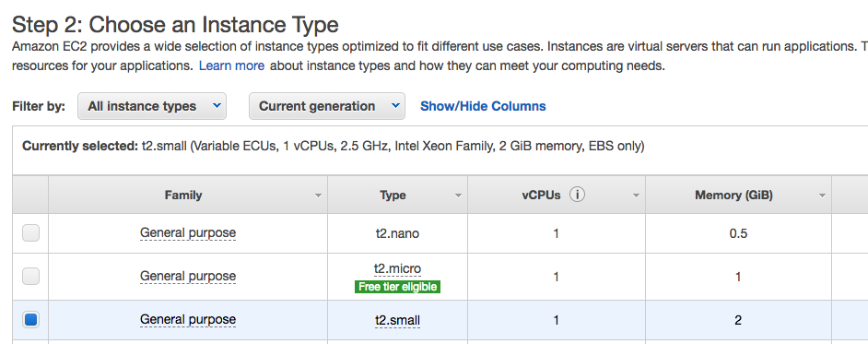Image resolution: width=868 pixels, height=344 pixels.
Task: Select the t2.nano instance checkbox
Action: (x=30, y=233)
